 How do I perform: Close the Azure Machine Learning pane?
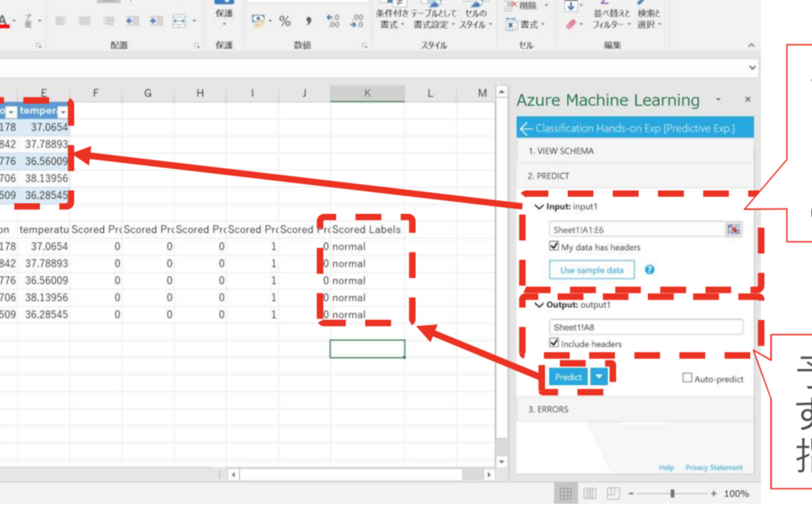[748, 99]
